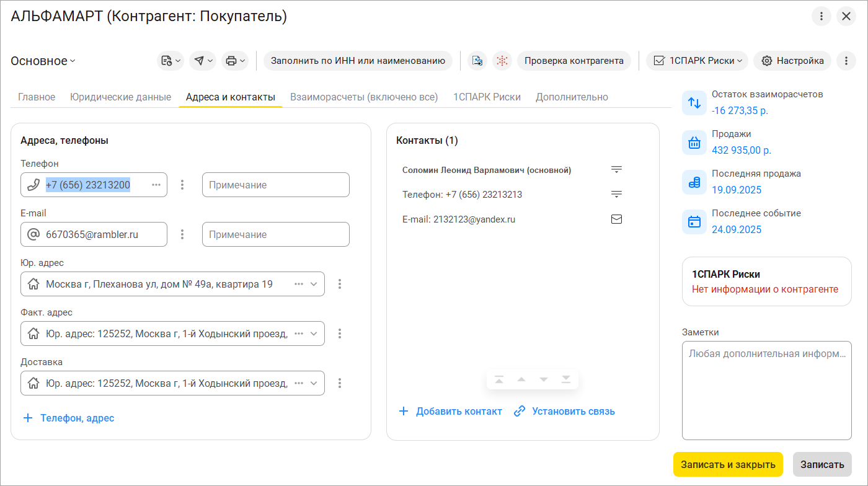
Task: Expand the Доставка address dropdown arrow
Action: pos(314,383)
